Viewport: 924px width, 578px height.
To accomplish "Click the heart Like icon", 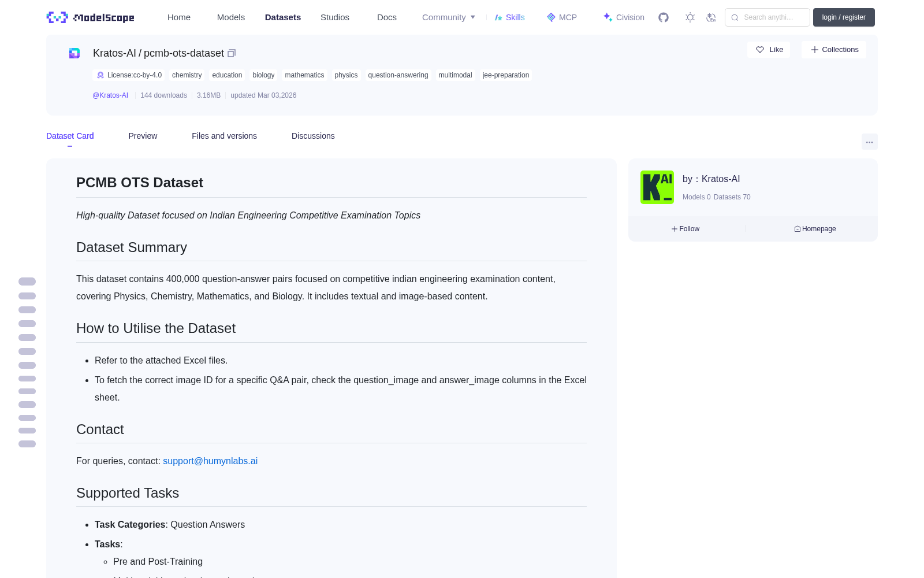I will [x=760, y=50].
